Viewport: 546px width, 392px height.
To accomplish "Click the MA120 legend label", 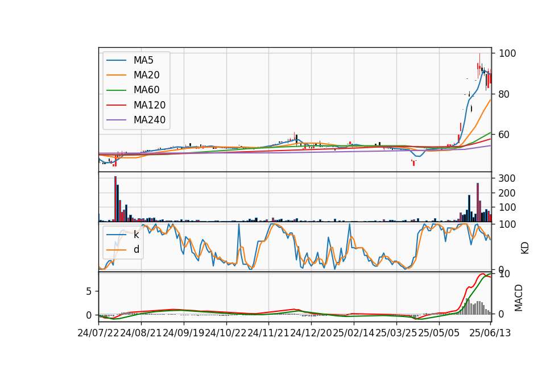I will coord(150,105).
